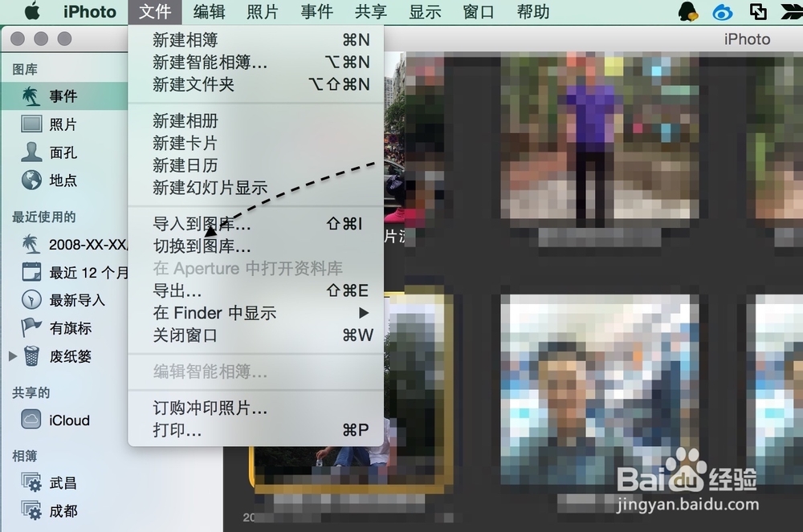This screenshot has width=803, height=532.
Task: Click the 废纸篓 trash icon
Action: pos(32,356)
